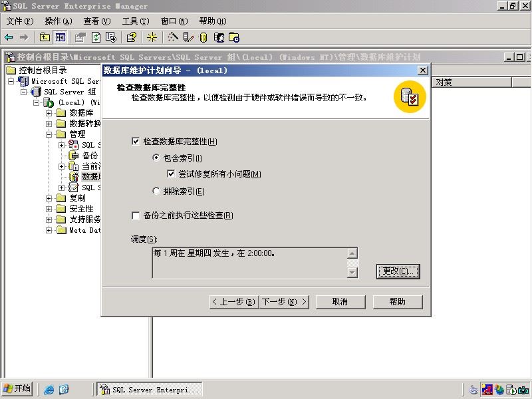Click the Internet Explorer quick launch icon

[49, 389]
